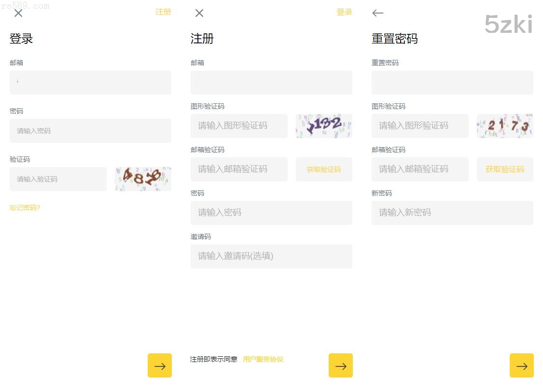The width and height of the screenshot is (543, 392).
Task: Open the 注册 link above the login form
Action: pos(164,12)
